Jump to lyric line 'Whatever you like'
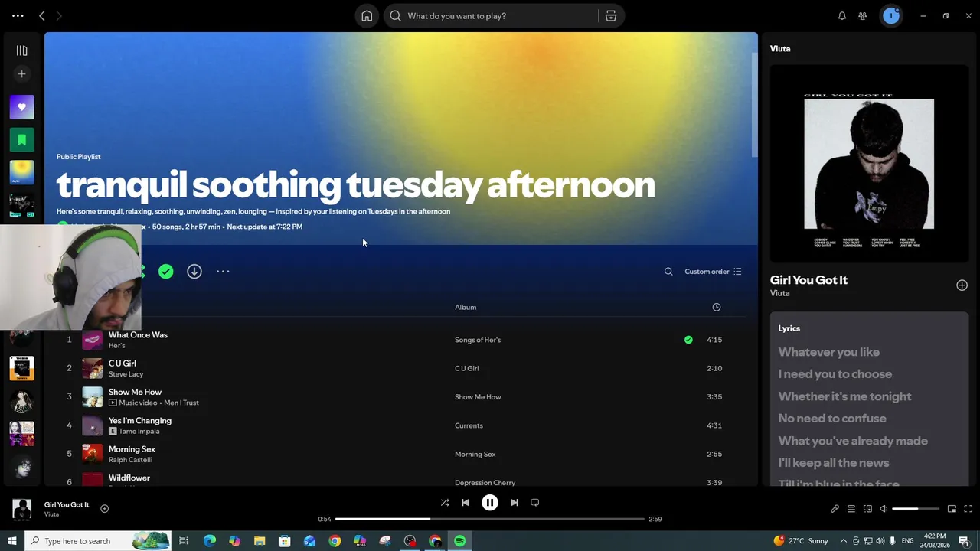980x551 pixels. click(829, 352)
